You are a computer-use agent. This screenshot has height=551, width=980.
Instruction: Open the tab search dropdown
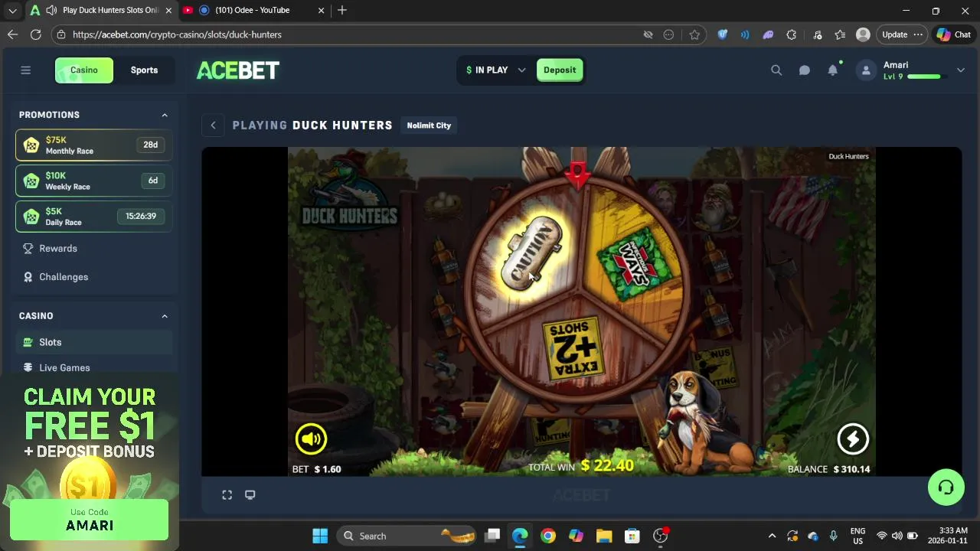[11, 10]
